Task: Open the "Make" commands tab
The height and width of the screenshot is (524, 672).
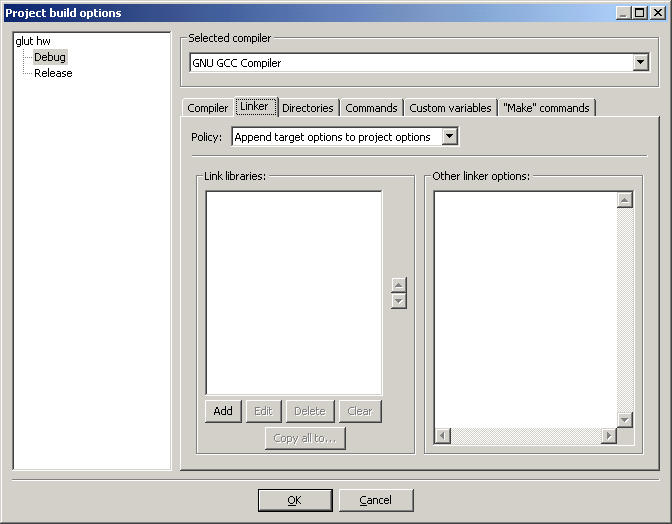Action: coord(546,108)
